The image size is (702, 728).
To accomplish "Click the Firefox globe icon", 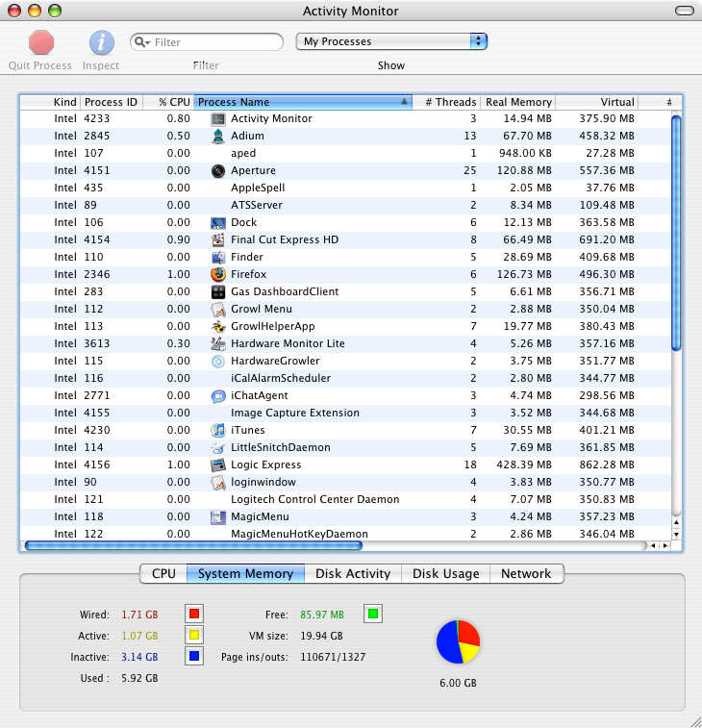I will (x=217, y=274).
